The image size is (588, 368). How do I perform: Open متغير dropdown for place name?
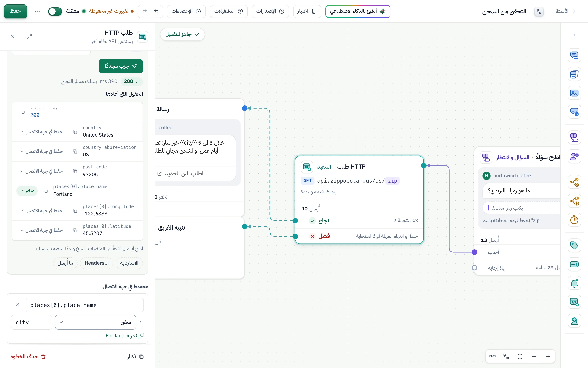pyautogui.click(x=27, y=191)
